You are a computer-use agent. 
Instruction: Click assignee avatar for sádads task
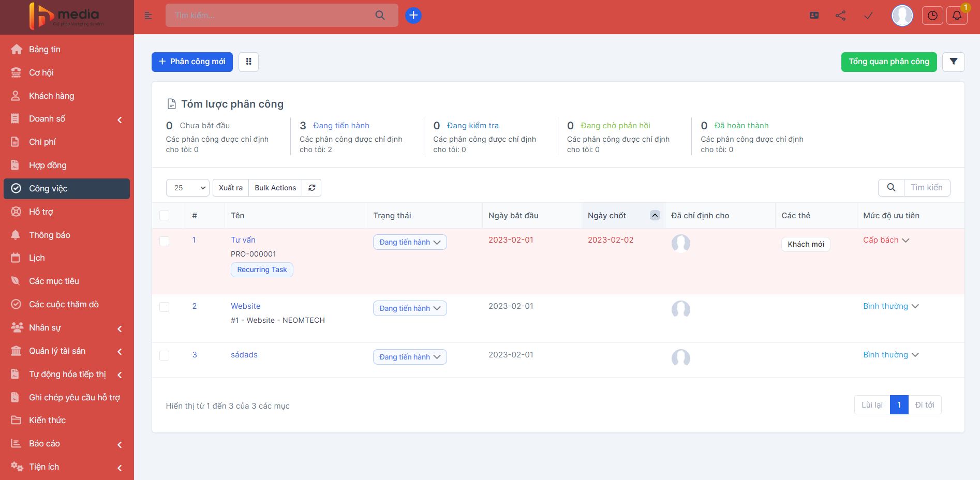click(680, 358)
